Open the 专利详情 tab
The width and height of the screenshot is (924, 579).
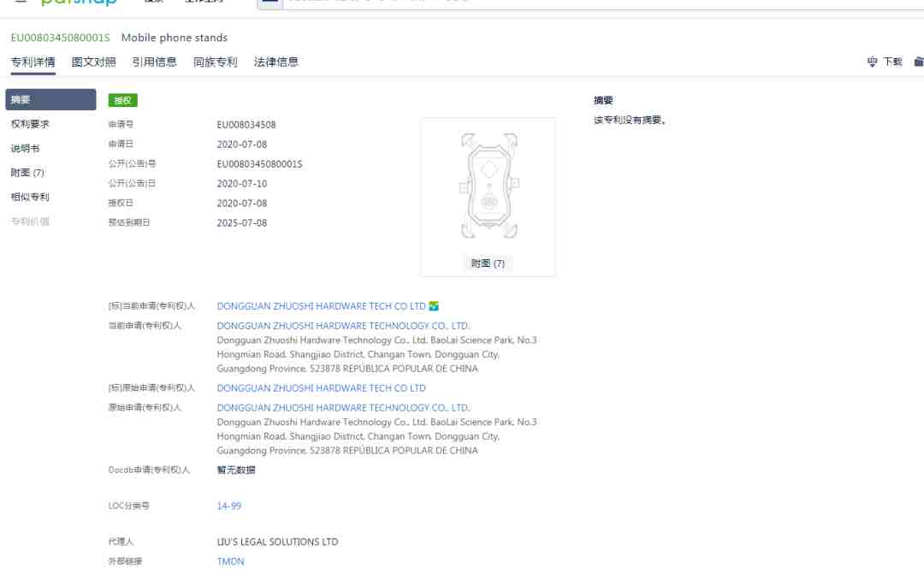(33, 62)
